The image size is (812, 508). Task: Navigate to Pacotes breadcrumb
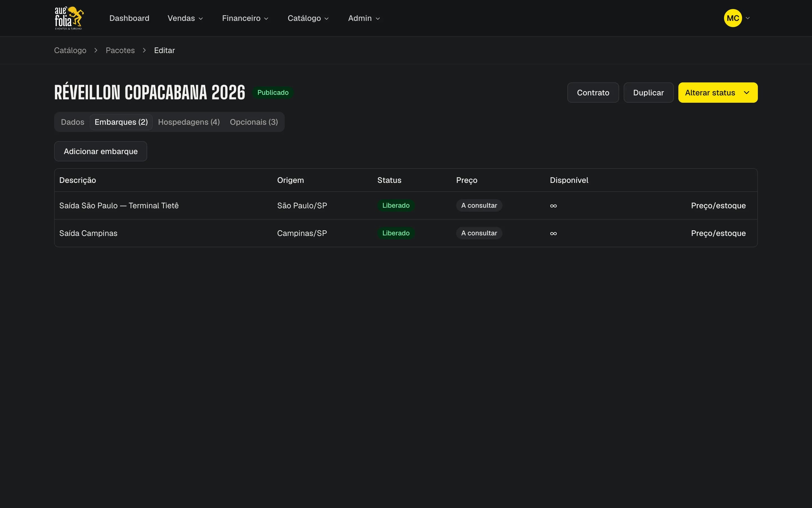click(120, 51)
